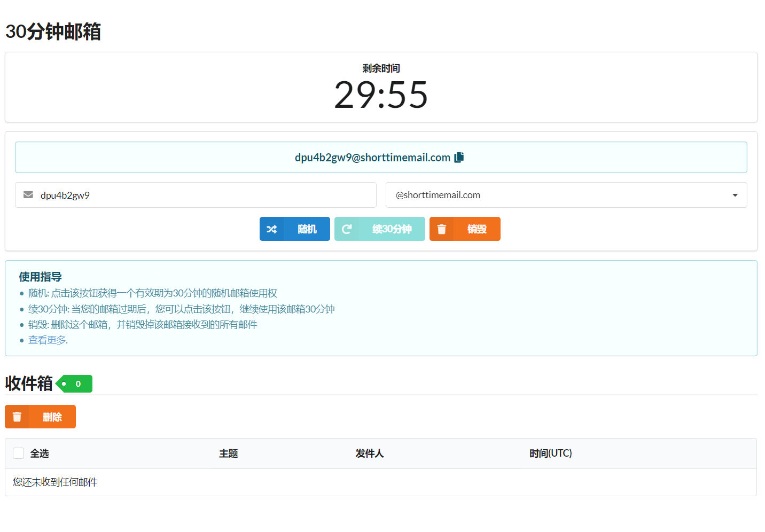This screenshot has height=532, width=765.
Task: Click the 收件箱 heading
Action: (x=29, y=384)
